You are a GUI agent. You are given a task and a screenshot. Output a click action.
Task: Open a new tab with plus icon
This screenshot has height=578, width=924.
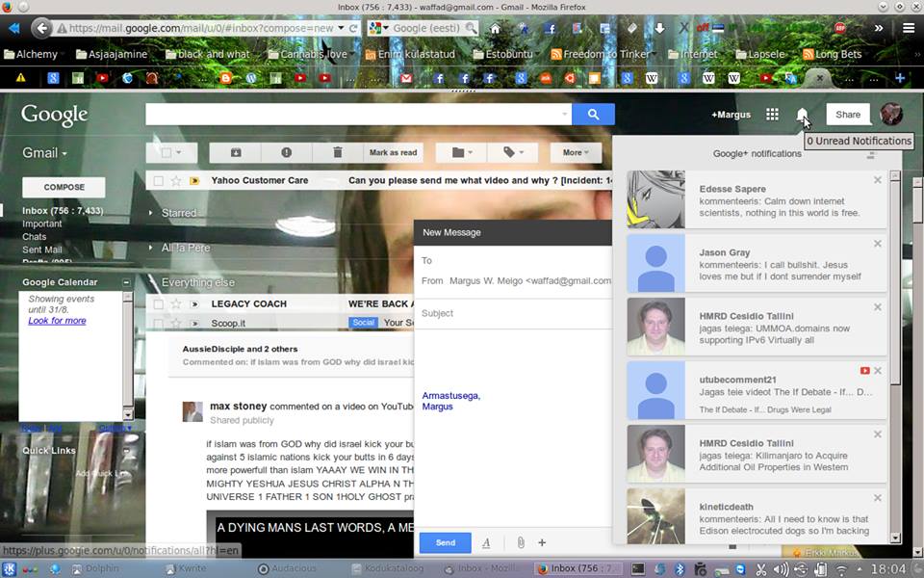900,78
